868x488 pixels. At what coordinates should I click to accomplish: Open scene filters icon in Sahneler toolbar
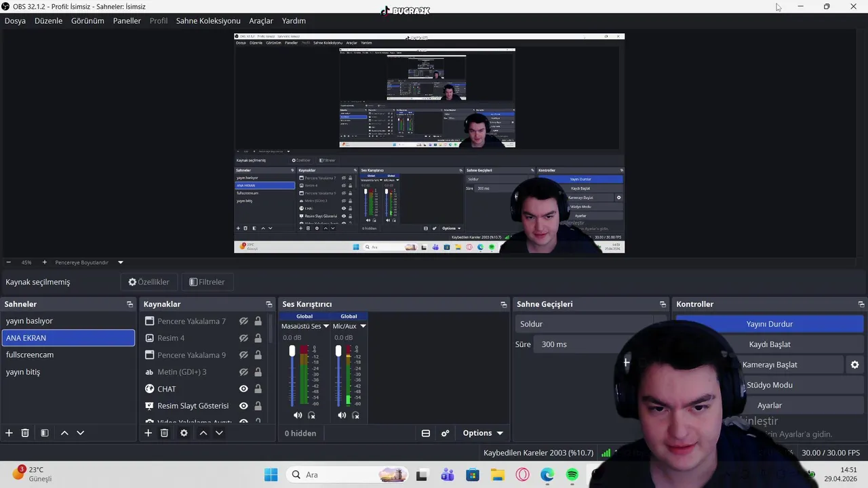point(45,433)
